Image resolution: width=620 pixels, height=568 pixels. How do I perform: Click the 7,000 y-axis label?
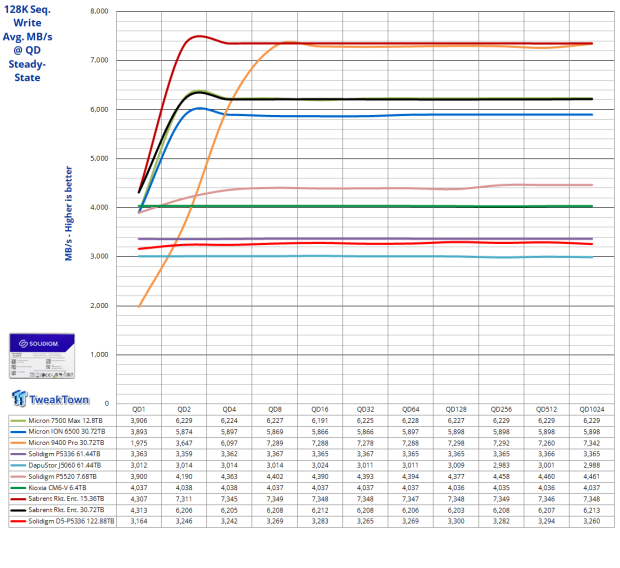[99, 60]
